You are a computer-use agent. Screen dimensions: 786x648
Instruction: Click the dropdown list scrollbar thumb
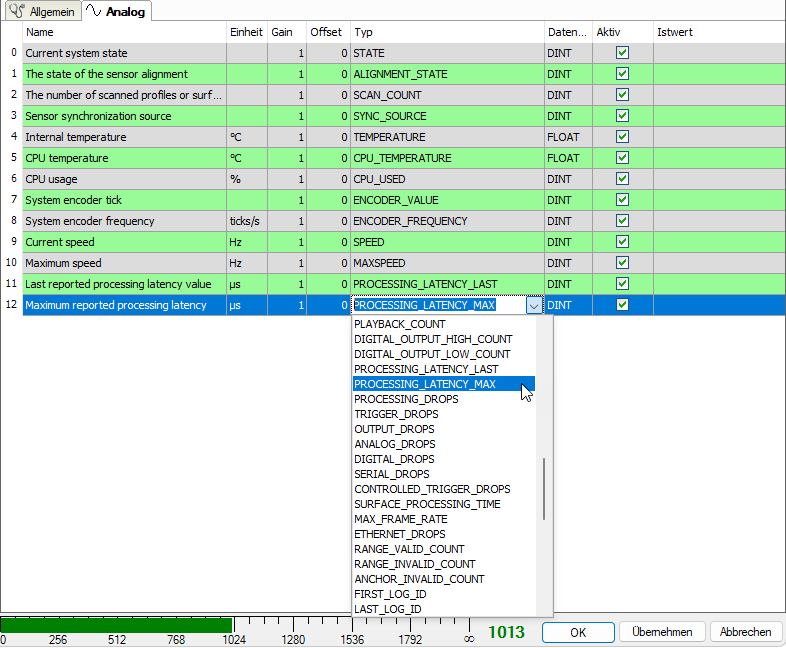pyautogui.click(x=544, y=488)
